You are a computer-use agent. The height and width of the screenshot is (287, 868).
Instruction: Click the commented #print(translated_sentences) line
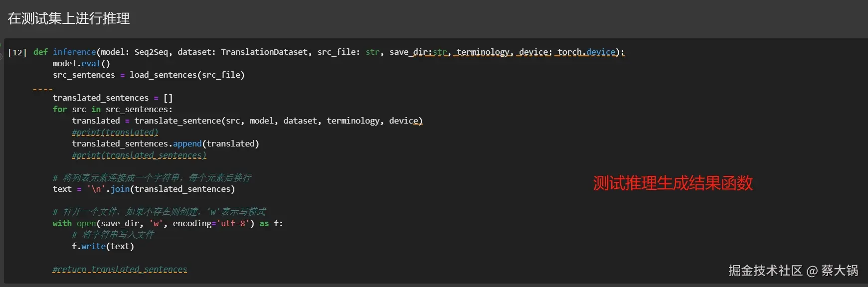pyautogui.click(x=139, y=155)
